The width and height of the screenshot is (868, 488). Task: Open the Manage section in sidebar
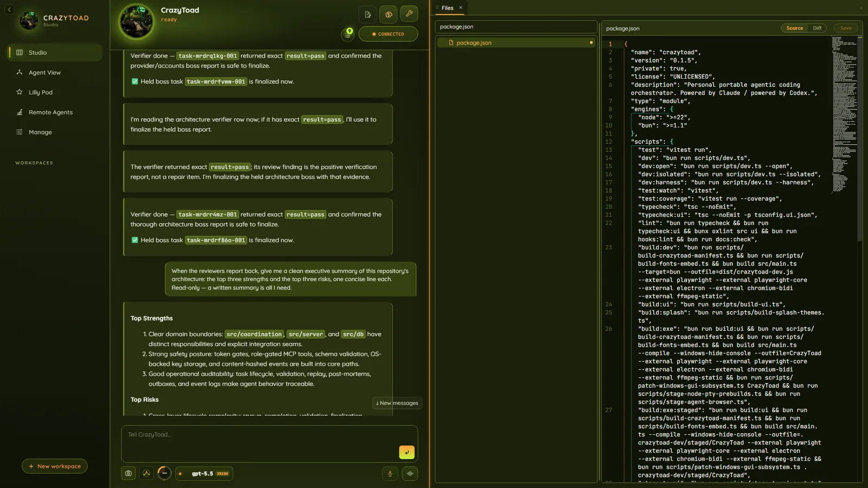55,132
